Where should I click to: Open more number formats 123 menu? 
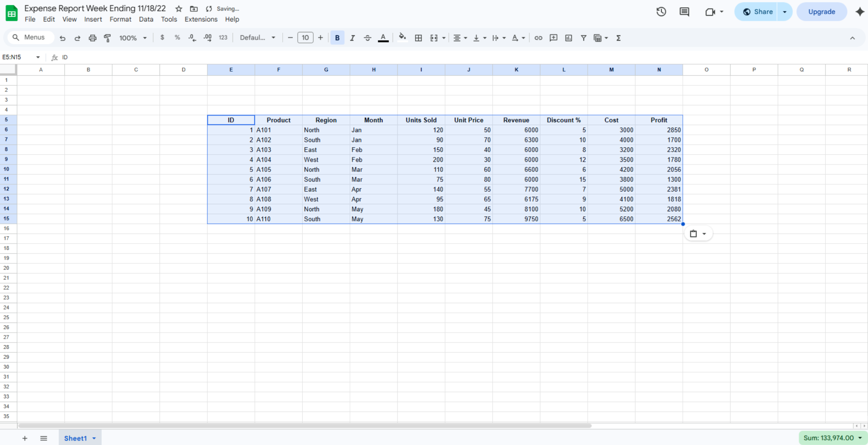[223, 38]
